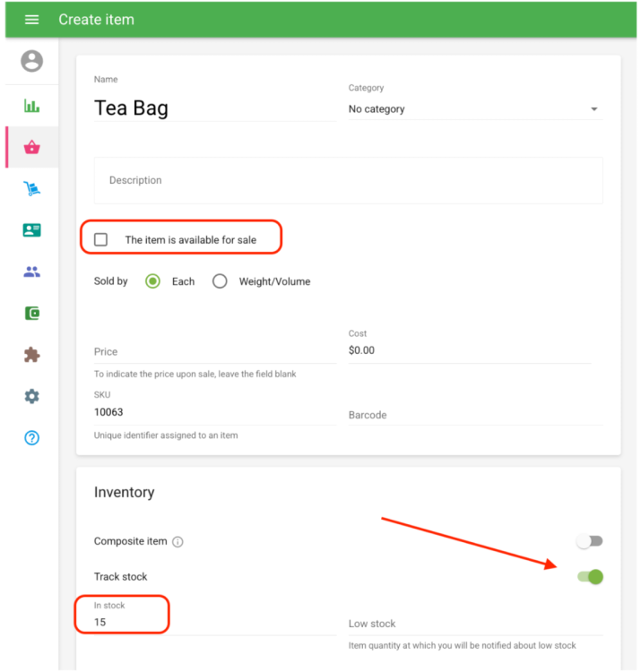Image resolution: width=641 pixels, height=672 pixels.
Task: Click the Barcode input field
Action: (475, 415)
